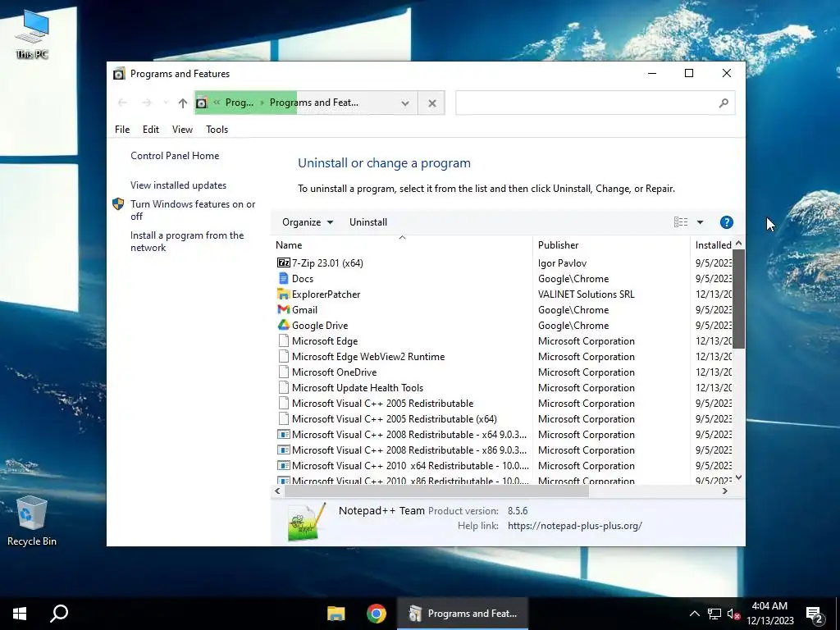Sort by the Installed On column header
Image resolution: width=840 pixels, height=630 pixels.
[x=713, y=244]
